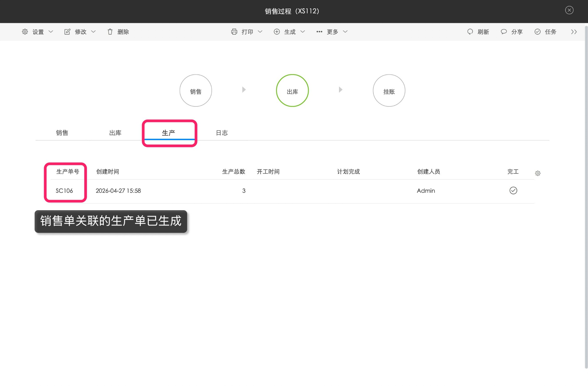Switch to the 生产 tab
This screenshot has width=588, height=386.
point(168,133)
